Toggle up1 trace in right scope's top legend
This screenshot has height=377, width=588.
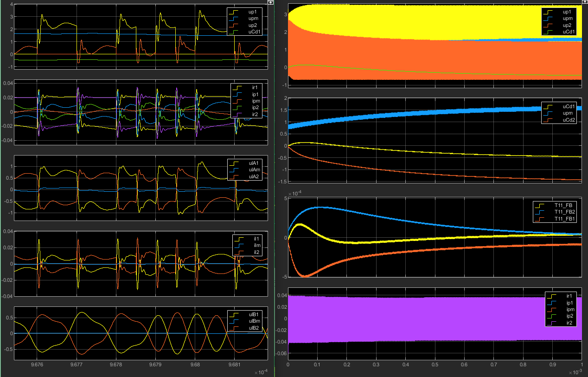pyautogui.click(x=560, y=12)
